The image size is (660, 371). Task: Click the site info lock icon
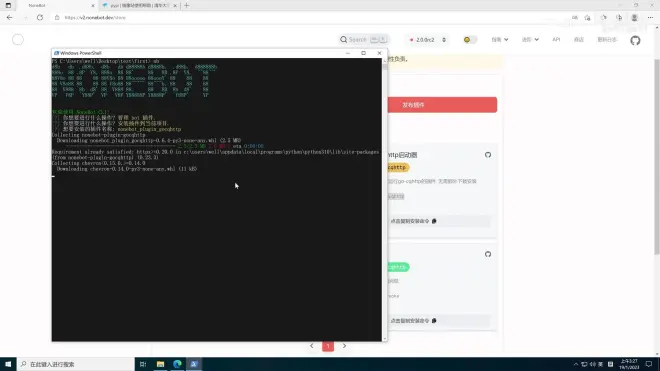coord(57,18)
